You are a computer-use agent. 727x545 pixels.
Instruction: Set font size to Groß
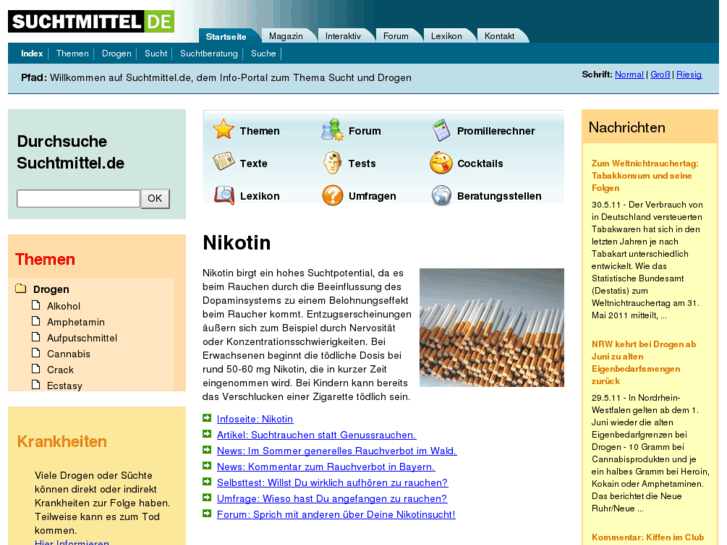pyautogui.click(x=660, y=74)
